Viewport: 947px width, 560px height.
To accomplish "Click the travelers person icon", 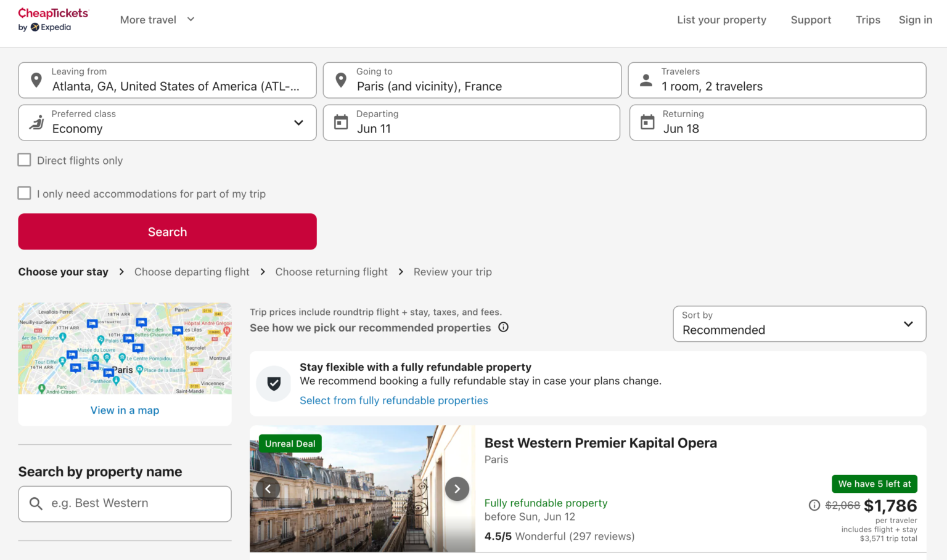I will pos(646,79).
